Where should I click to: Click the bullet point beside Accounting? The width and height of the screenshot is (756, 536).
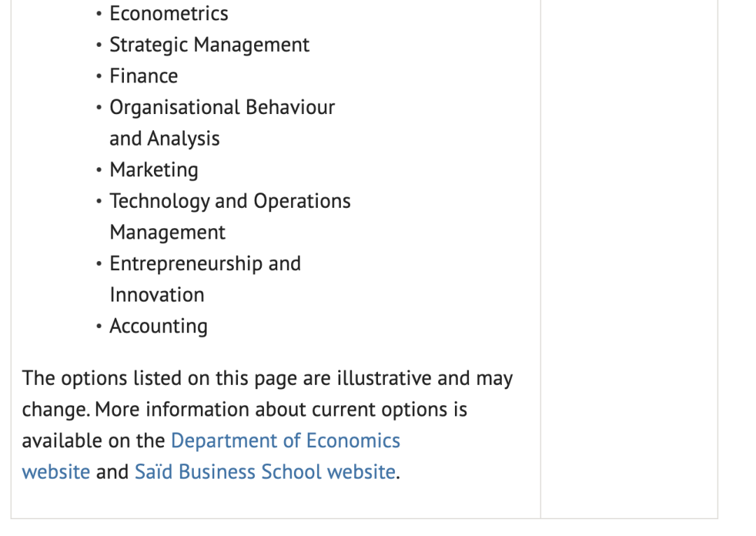coord(99,327)
